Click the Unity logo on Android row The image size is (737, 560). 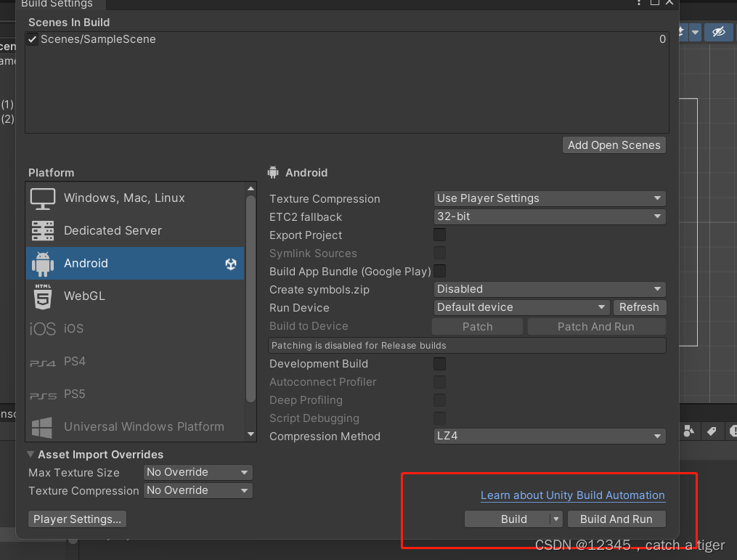pos(231,264)
